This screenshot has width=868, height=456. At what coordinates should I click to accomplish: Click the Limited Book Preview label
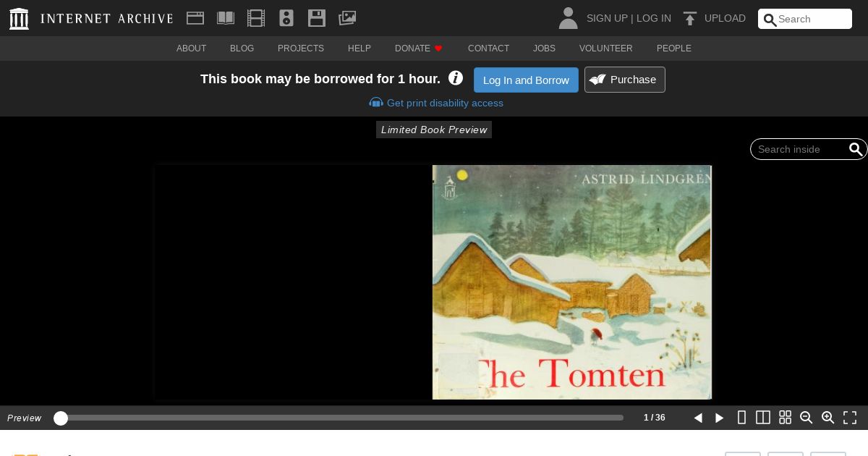(434, 130)
